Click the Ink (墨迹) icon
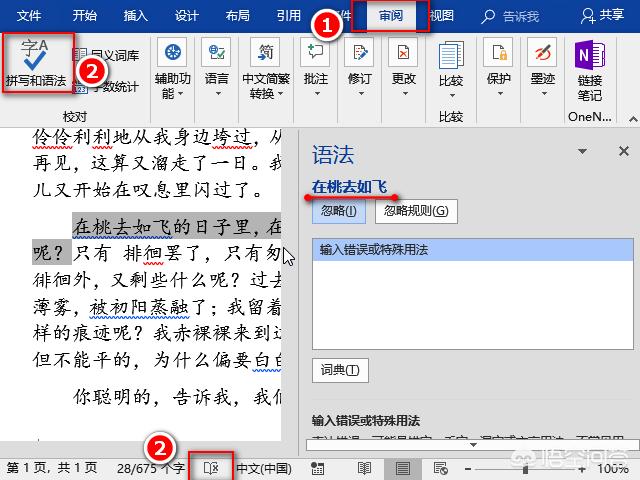Viewport: 640px width, 480px height. pos(542,52)
